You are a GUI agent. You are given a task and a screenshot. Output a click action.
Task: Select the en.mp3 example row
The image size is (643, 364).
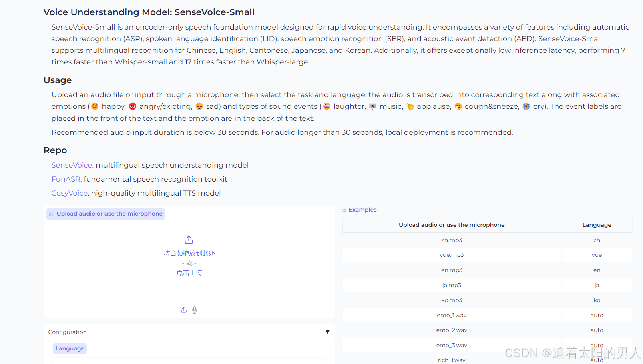pyautogui.click(x=487, y=270)
